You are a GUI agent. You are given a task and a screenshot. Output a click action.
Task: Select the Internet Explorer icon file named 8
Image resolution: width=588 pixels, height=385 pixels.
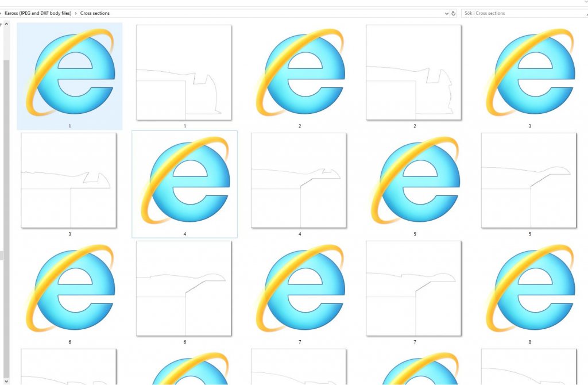pos(530,288)
